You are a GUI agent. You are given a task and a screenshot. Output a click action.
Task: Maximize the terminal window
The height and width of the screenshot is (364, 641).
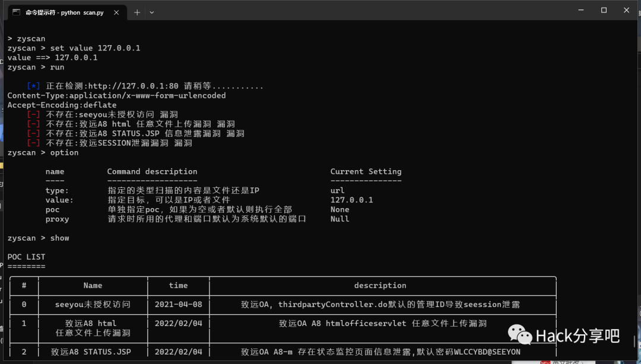point(604,10)
